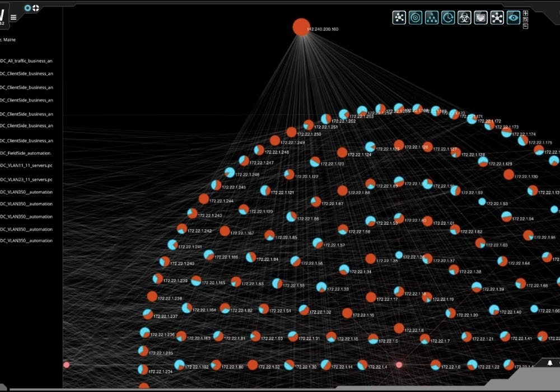560x392 pixels.
Task: Click the crosshair compass icon at top
Action: (x=35, y=8)
